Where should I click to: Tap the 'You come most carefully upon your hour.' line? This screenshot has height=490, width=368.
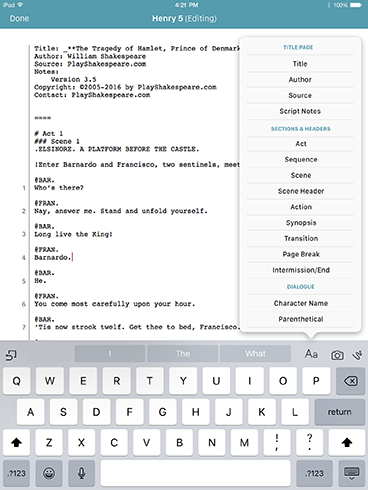114,304
